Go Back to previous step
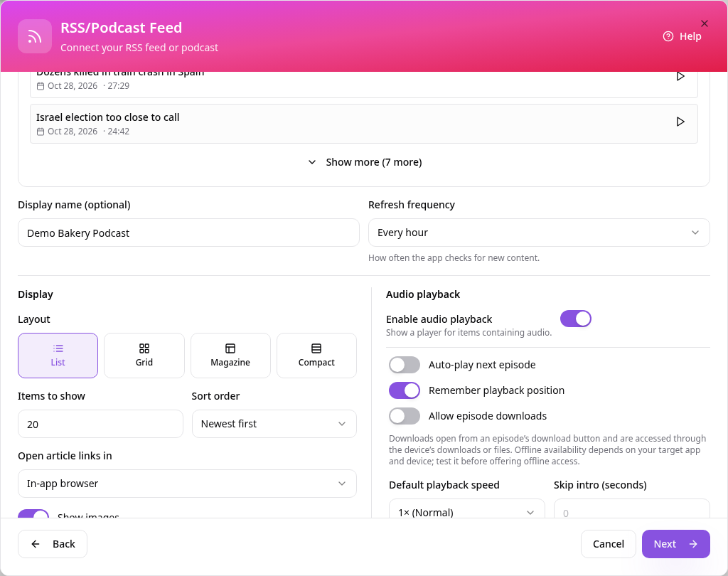728x576 pixels. [x=53, y=544]
